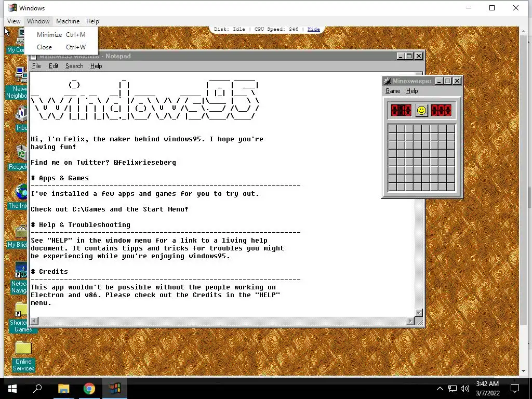Click '# Credits' heading in Notepad
Image resolution: width=532 pixels, height=399 pixels.
(x=49, y=272)
